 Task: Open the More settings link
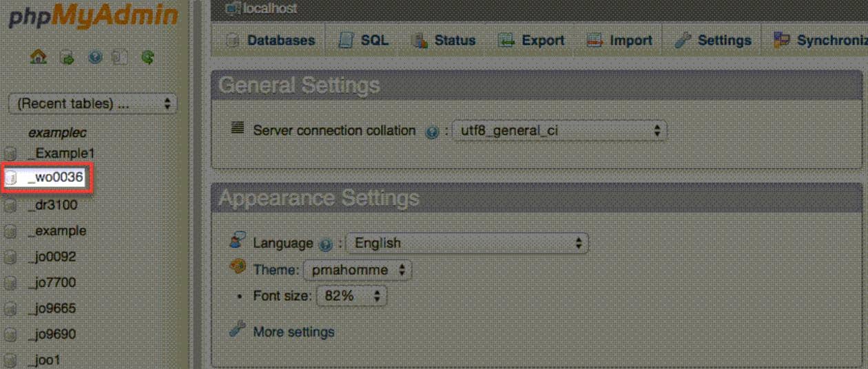click(x=293, y=332)
